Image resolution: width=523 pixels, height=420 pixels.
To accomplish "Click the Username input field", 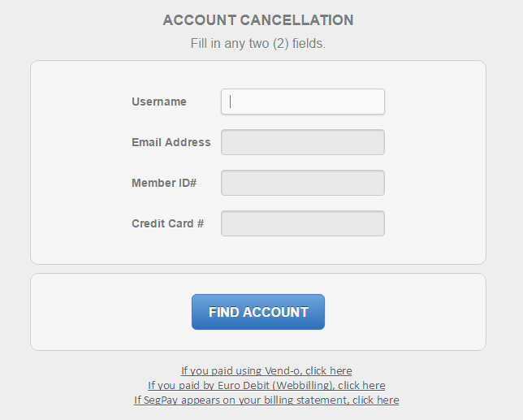I will click(302, 102).
